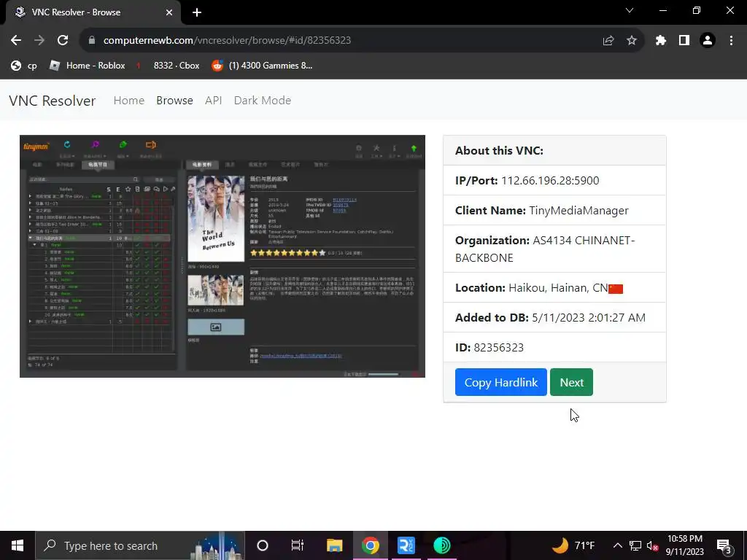Click the China flag icon

click(616, 289)
